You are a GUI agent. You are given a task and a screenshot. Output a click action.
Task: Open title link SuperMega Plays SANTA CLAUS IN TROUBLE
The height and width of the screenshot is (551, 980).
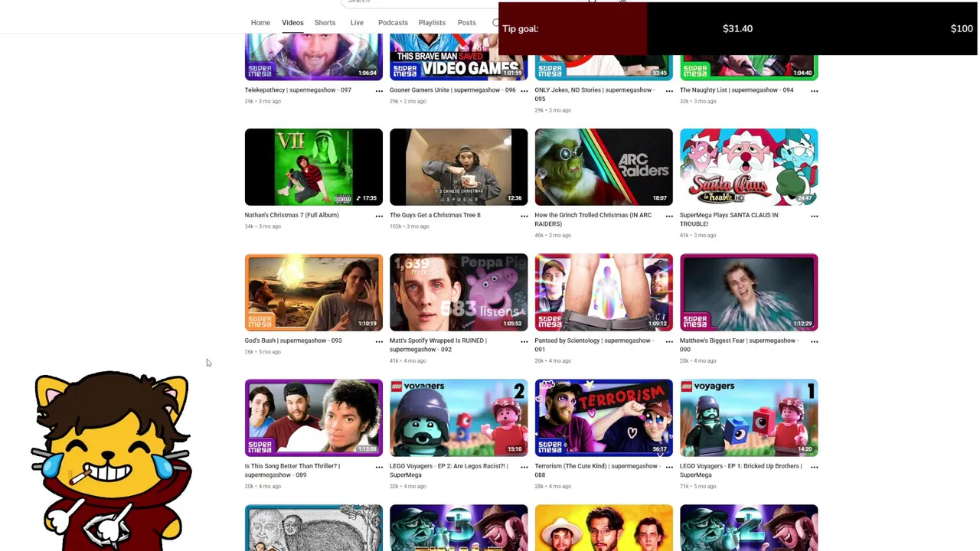729,220
